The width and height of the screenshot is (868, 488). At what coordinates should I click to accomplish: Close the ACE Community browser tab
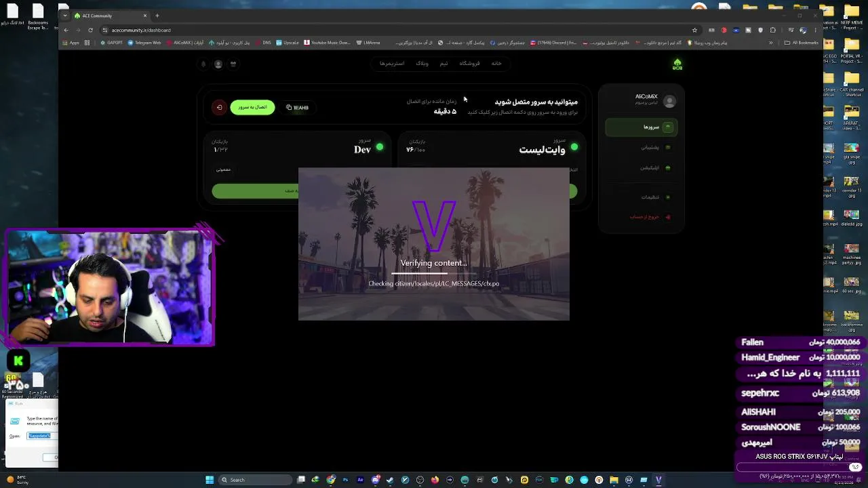point(144,16)
